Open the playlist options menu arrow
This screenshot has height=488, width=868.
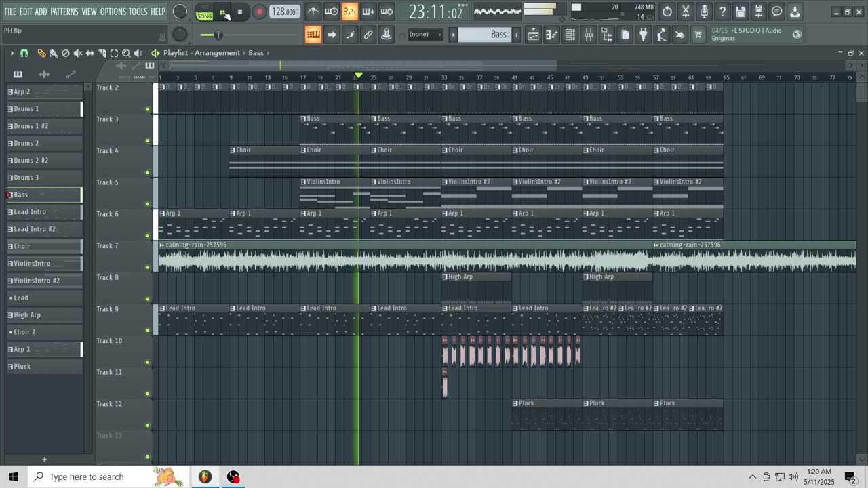coord(12,53)
